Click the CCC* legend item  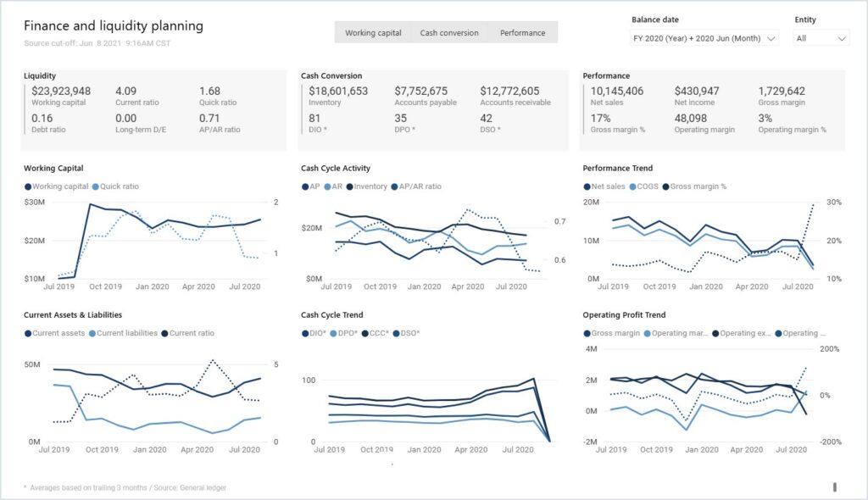(x=376, y=333)
